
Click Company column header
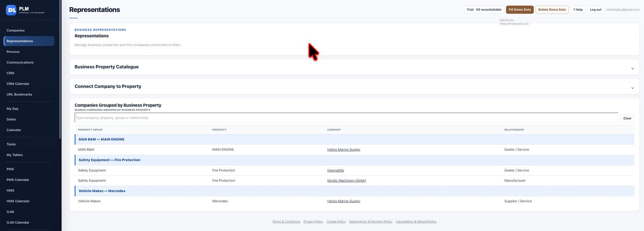(334, 130)
